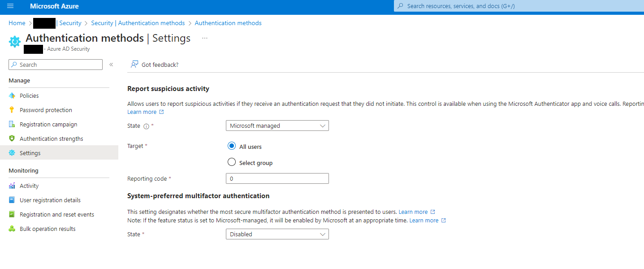Screen dimensions: 644x269
Task: Click Learn more under Report suspicious activity
Action: click(x=142, y=112)
